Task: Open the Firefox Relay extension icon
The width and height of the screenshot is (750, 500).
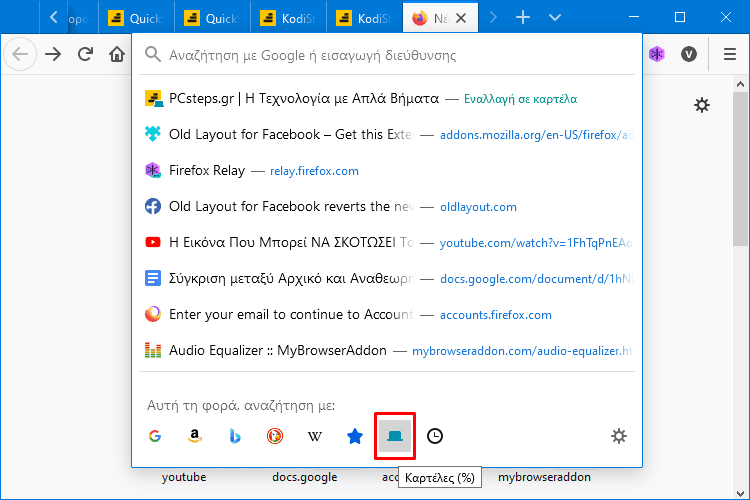Action: point(657,55)
